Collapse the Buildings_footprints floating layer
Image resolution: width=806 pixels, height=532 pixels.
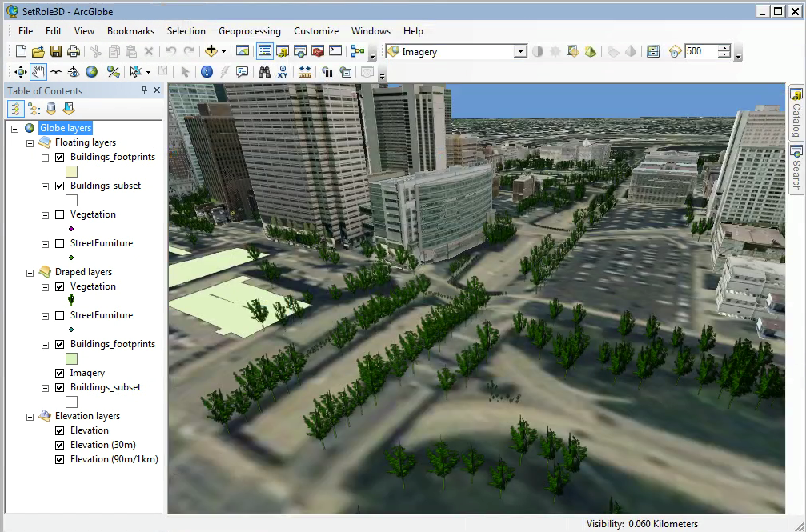click(x=45, y=157)
